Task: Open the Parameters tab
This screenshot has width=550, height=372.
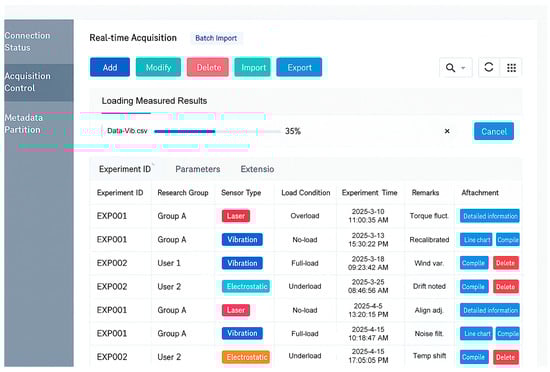Action: (198, 169)
